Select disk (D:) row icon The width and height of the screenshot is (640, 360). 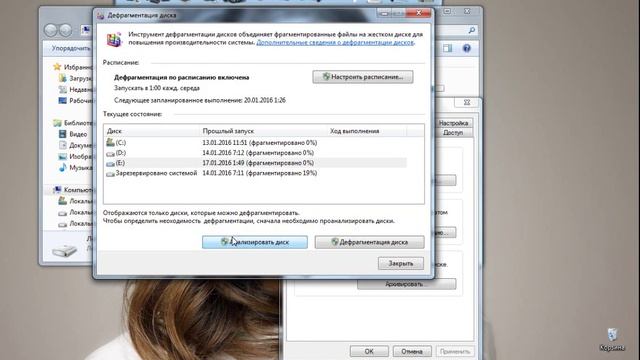coord(110,153)
